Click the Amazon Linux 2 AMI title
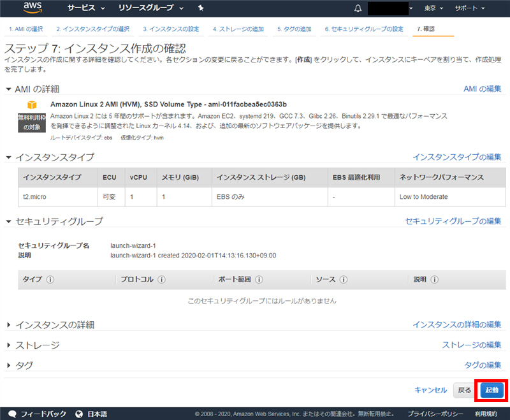The height and width of the screenshot is (420, 510). click(168, 105)
